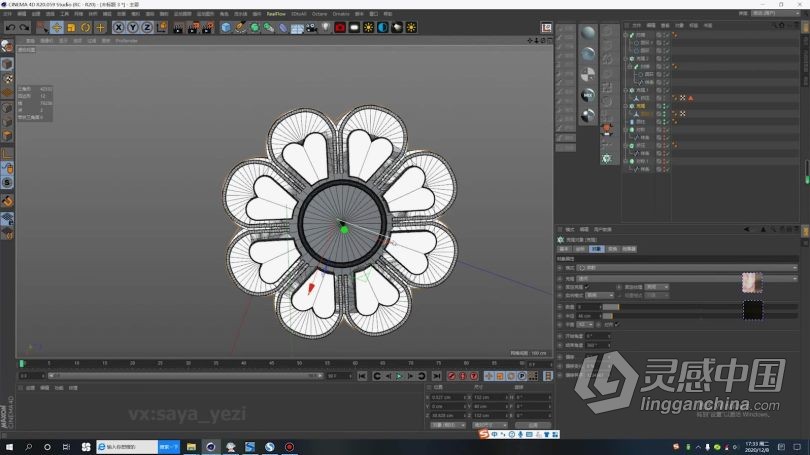
Task: Render to Picture Viewer
Action: (x=193, y=27)
